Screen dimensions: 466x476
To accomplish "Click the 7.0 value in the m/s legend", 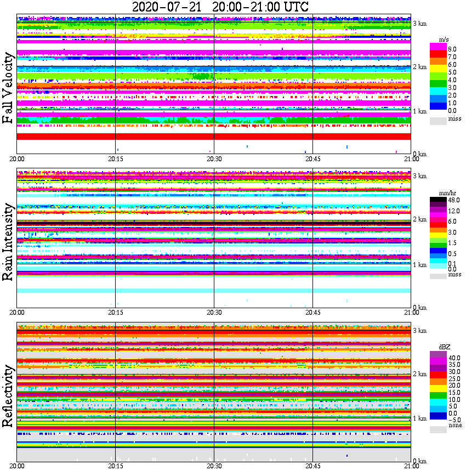I will (x=452, y=57).
